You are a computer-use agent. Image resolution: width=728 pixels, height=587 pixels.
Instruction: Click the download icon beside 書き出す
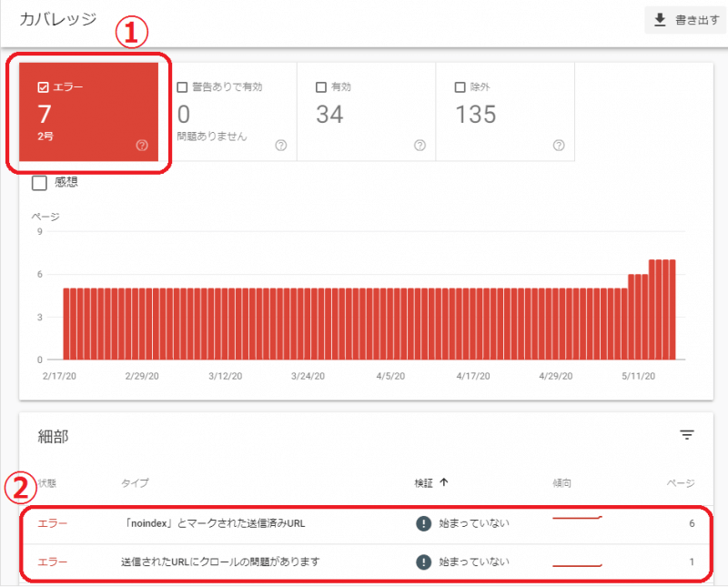click(660, 20)
